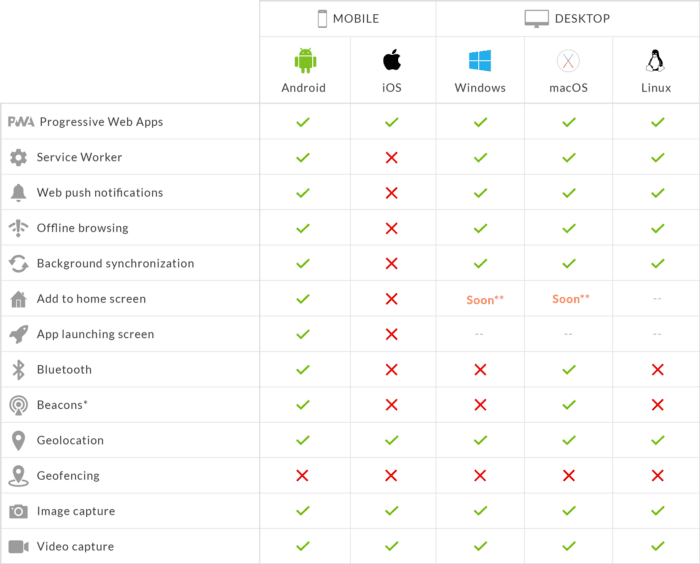700x564 pixels.
Task: Click the Android robot icon
Action: [304, 61]
